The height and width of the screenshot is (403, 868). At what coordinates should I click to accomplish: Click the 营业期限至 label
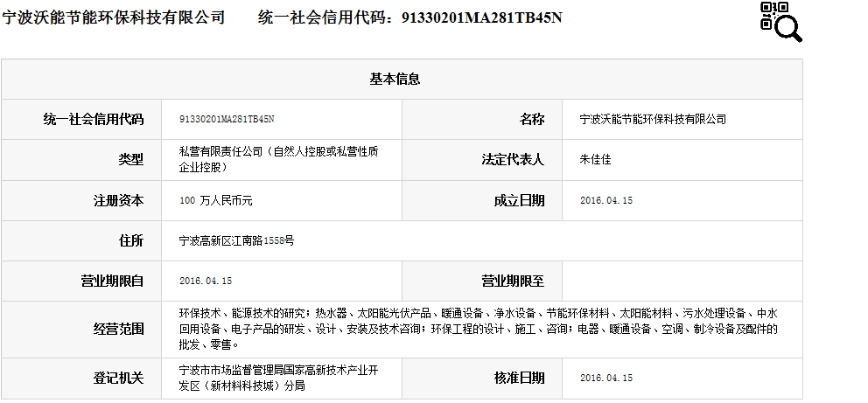(513, 281)
